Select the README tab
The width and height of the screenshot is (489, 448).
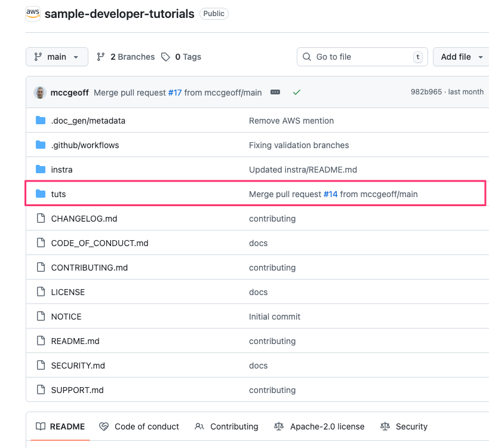60,426
